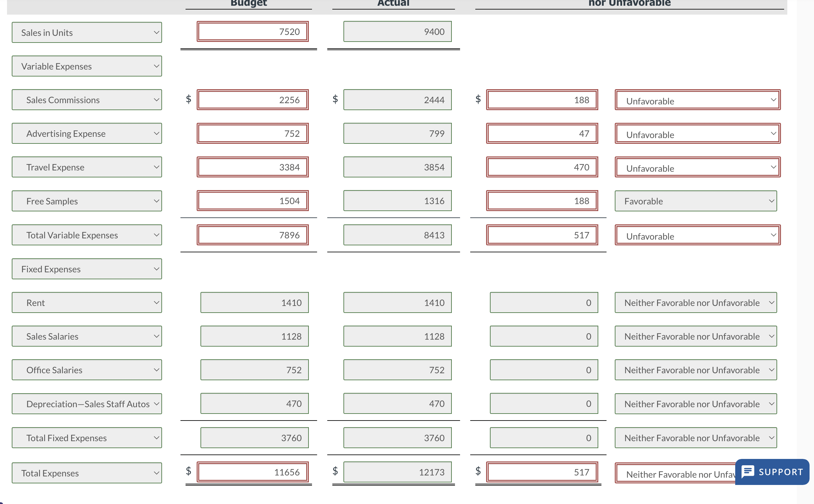
Task: Click the Office Salaries budget field 752
Action: pyautogui.click(x=254, y=370)
